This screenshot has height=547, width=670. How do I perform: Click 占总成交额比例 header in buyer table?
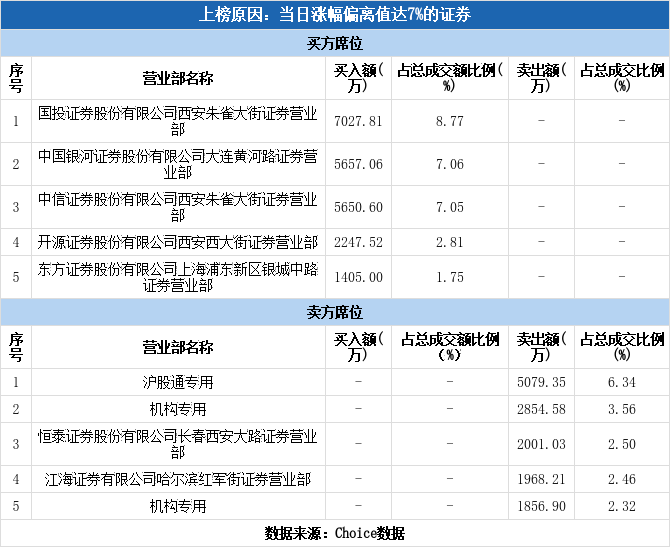click(x=450, y=79)
